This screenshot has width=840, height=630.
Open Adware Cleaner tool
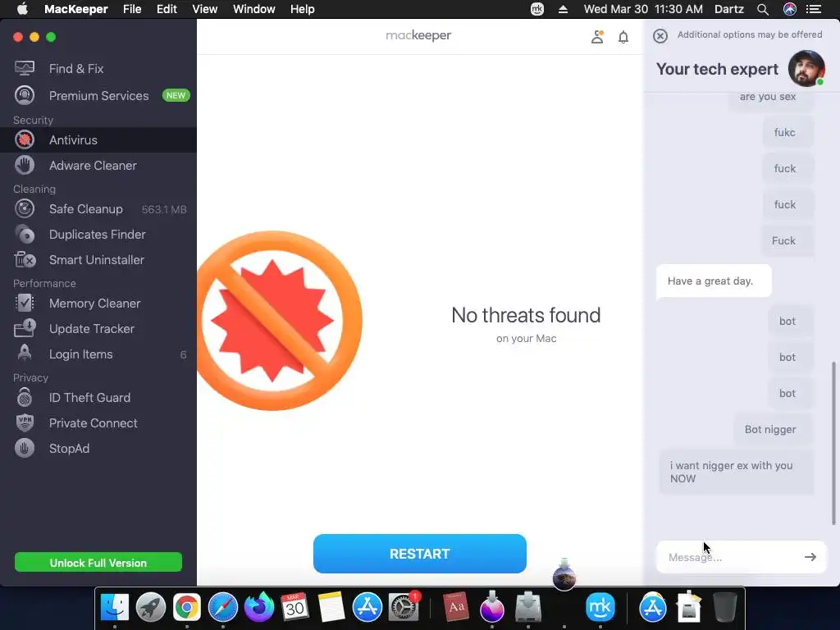98,166
